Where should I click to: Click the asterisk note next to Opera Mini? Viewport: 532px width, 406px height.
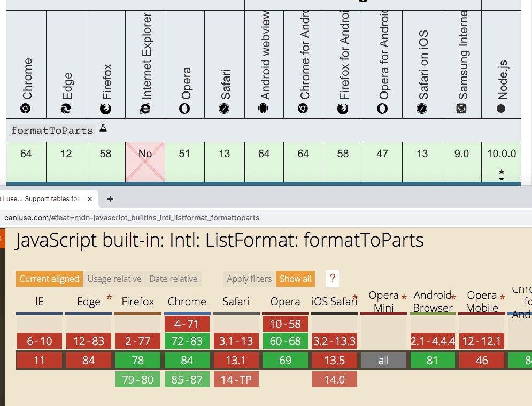click(x=404, y=298)
